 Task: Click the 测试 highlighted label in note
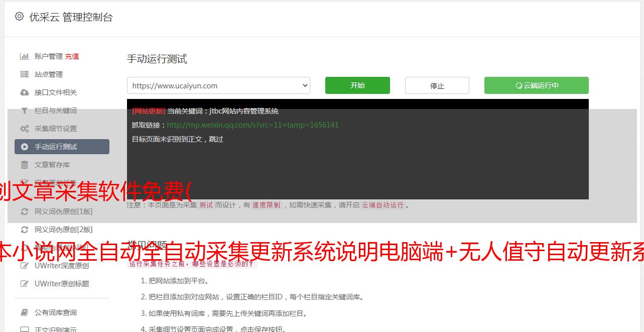[x=206, y=205]
